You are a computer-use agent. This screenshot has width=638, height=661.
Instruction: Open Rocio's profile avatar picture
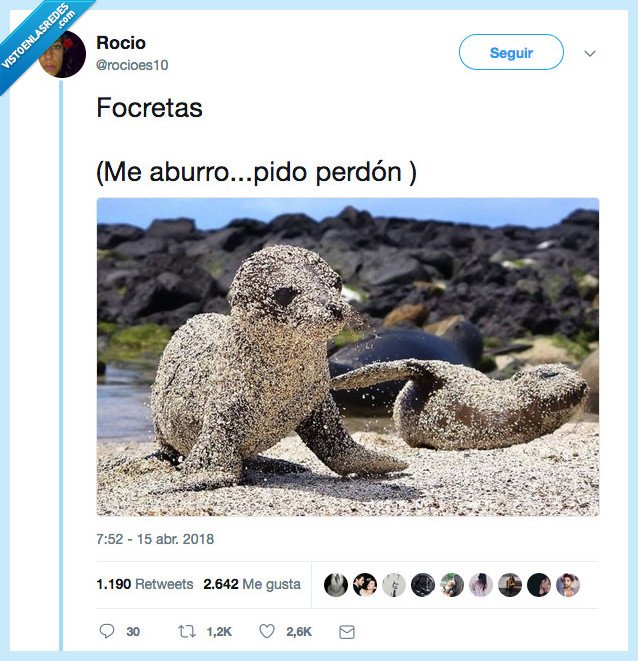click(x=62, y=54)
